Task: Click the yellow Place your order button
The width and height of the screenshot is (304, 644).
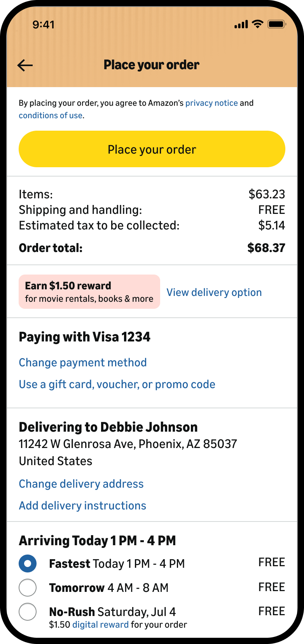Action: [x=152, y=149]
